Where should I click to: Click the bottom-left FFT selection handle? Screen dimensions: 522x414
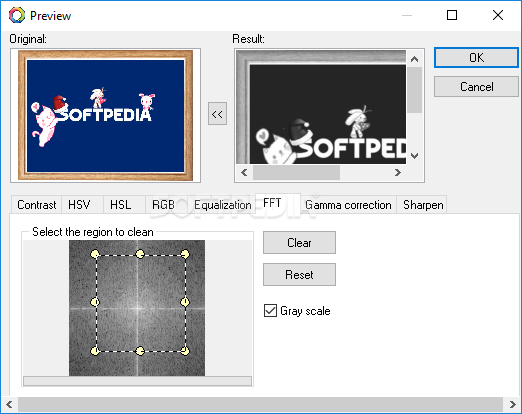pos(95,351)
